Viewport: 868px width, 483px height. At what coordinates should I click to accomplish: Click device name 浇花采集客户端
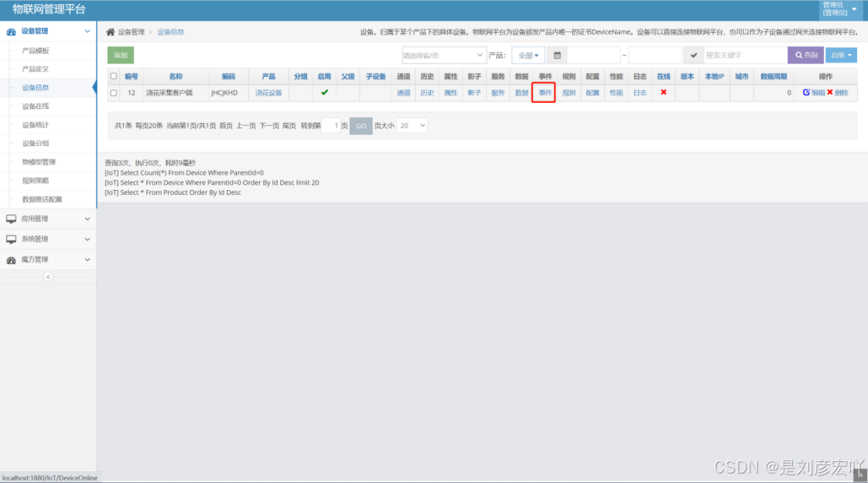(x=170, y=93)
